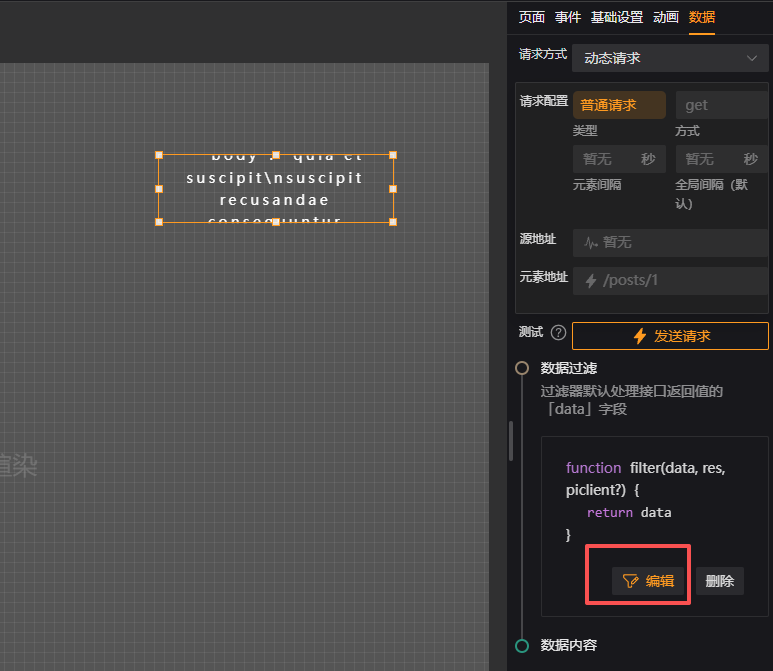Click the chevron arrow of the 动态请求 dropdown
Viewport: 773px width, 671px height.
[752, 58]
